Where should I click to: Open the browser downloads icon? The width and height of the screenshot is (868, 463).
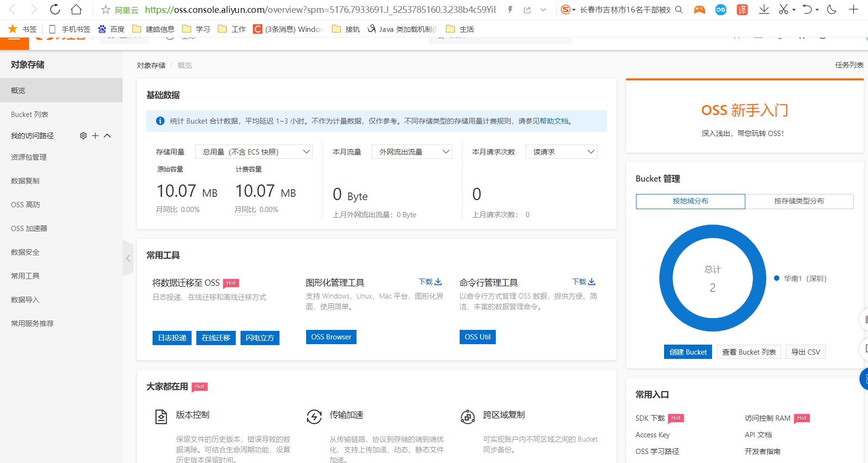764,10
